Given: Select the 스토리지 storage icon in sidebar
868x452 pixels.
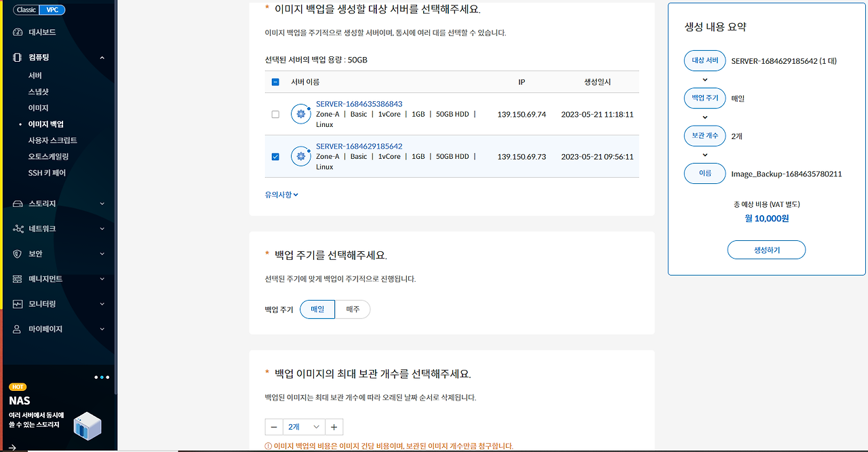Looking at the screenshot, I should (x=16, y=203).
